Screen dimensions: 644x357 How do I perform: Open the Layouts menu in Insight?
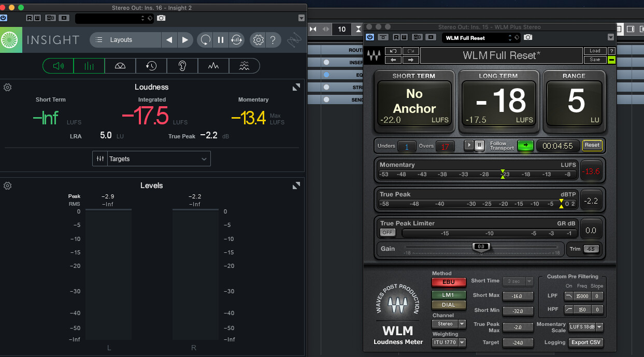coord(125,40)
